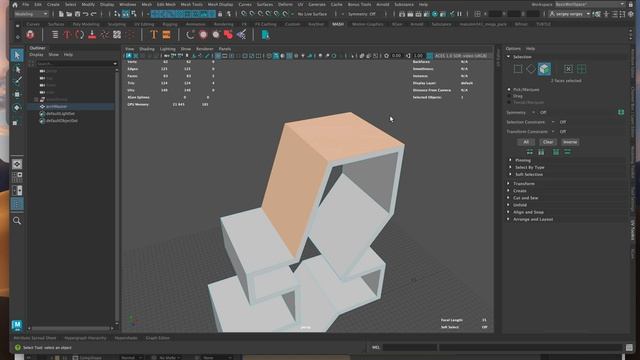Image resolution: width=640 pixels, height=360 pixels.
Task: Click the Maya M logo icon
Action: [17, 325]
